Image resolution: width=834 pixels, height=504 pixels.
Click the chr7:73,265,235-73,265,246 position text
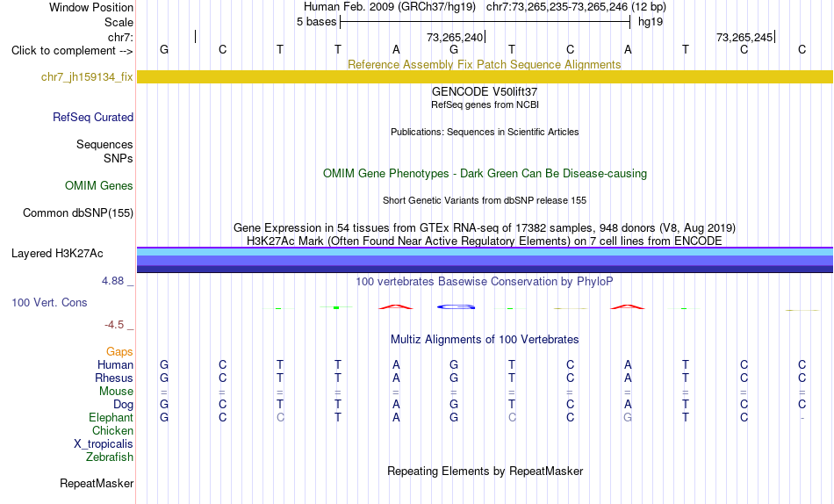(x=576, y=7)
